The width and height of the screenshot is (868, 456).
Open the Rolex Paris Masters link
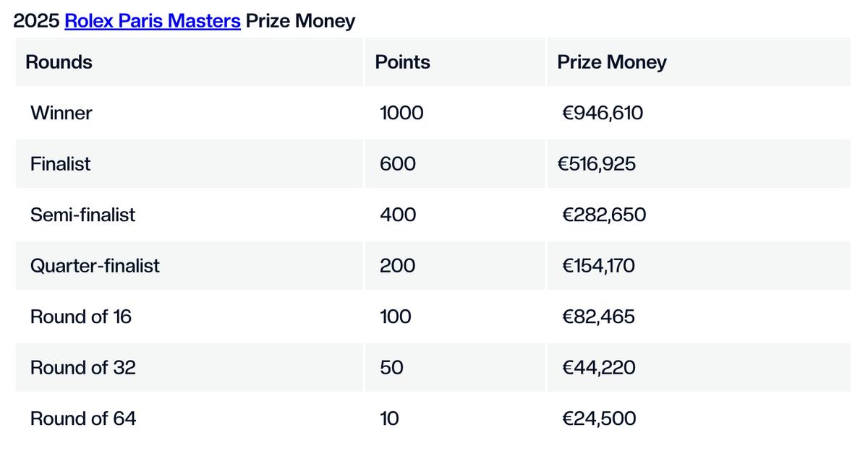pos(153,21)
